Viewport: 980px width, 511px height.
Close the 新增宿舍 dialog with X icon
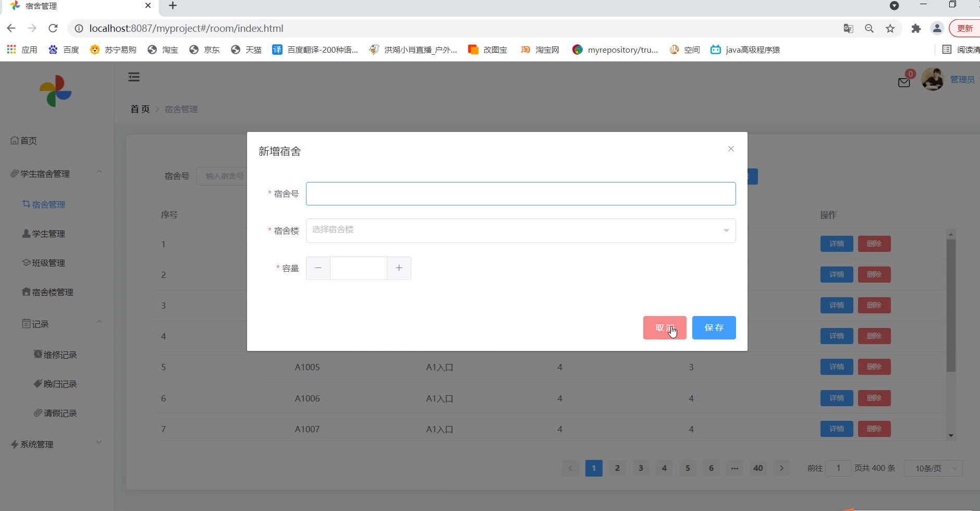coord(731,149)
